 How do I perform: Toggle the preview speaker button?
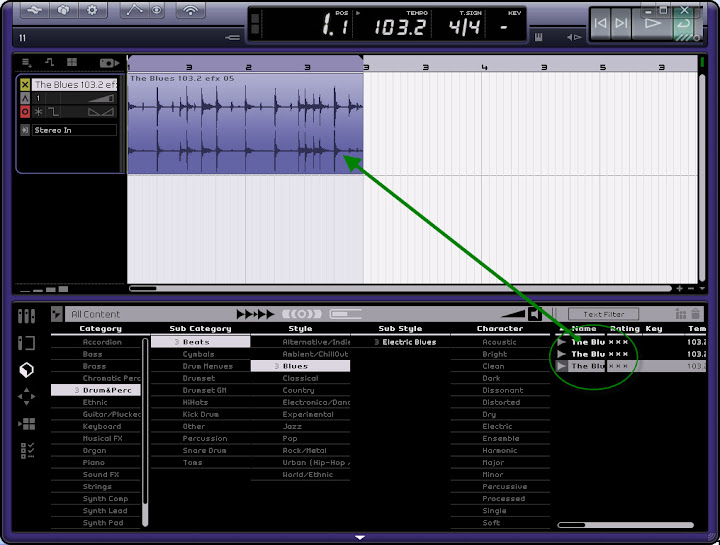pyautogui.click(x=535, y=314)
